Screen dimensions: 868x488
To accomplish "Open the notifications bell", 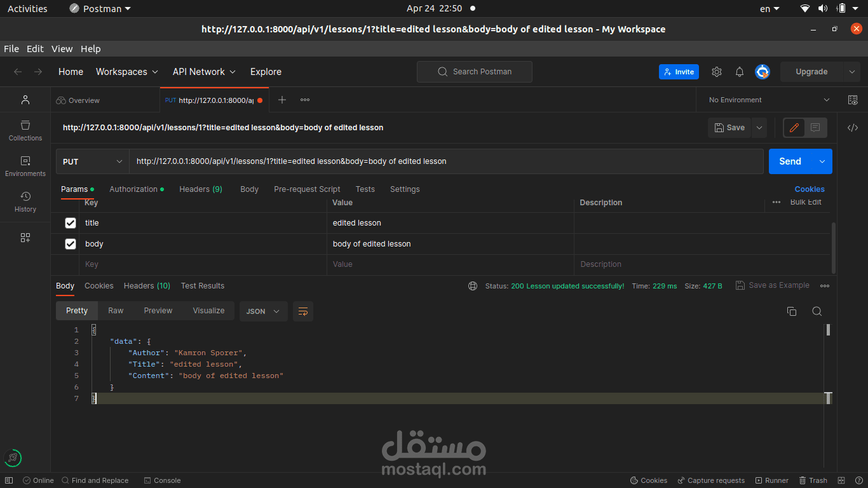I will 740,72.
